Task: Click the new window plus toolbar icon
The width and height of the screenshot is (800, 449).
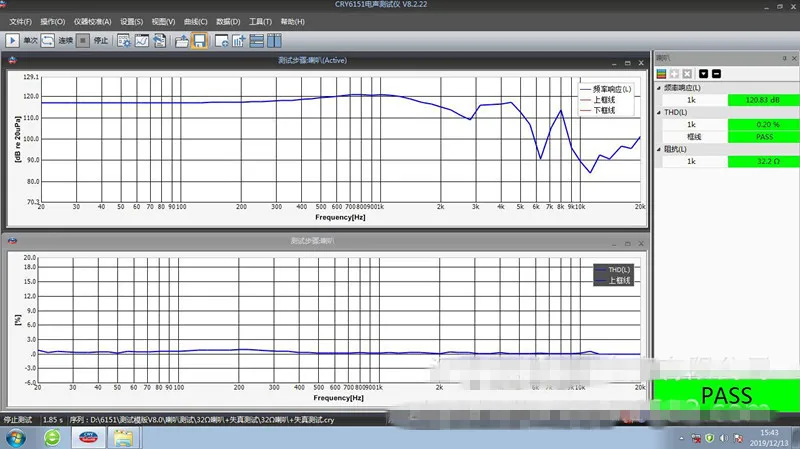Action: click(x=221, y=41)
